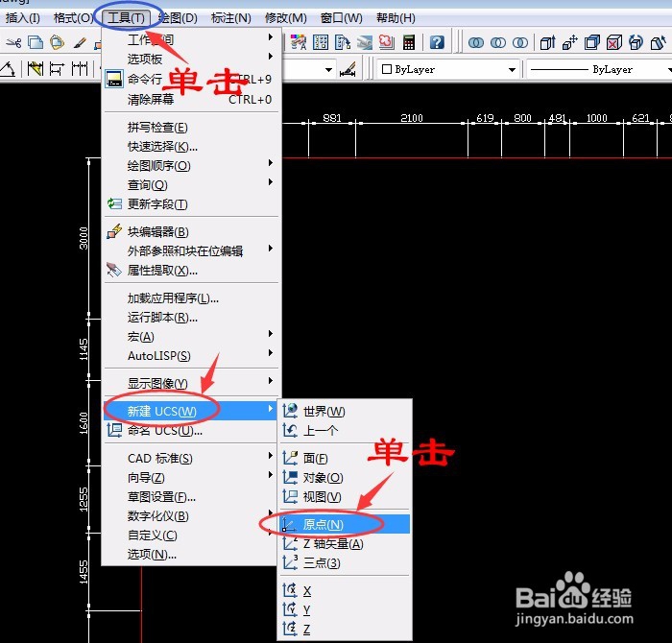Choose 视图(V) in UCS submenu

coord(345,496)
